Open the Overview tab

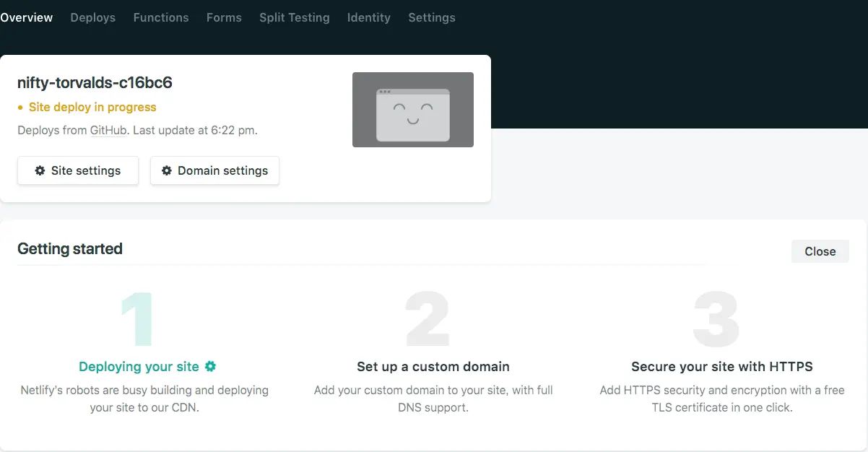[x=26, y=17]
